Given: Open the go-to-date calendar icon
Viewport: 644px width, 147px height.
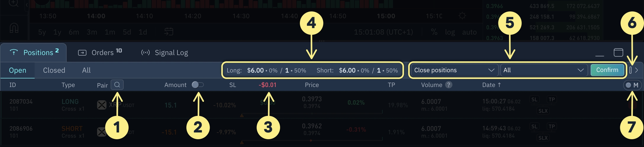Looking at the screenshot, I should [x=169, y=32].
